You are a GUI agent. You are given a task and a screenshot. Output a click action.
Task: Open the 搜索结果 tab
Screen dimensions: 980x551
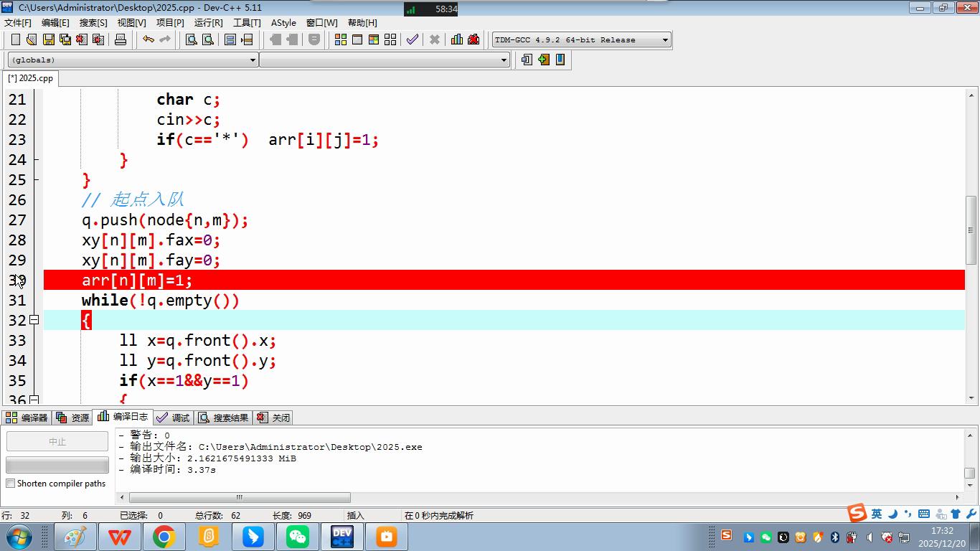point(223,418)
